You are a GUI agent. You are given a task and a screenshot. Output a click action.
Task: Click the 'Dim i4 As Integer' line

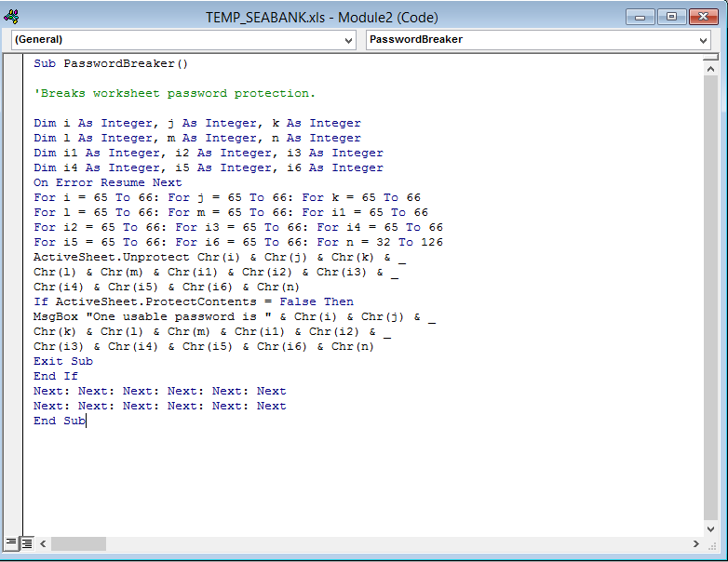[208, 167]
